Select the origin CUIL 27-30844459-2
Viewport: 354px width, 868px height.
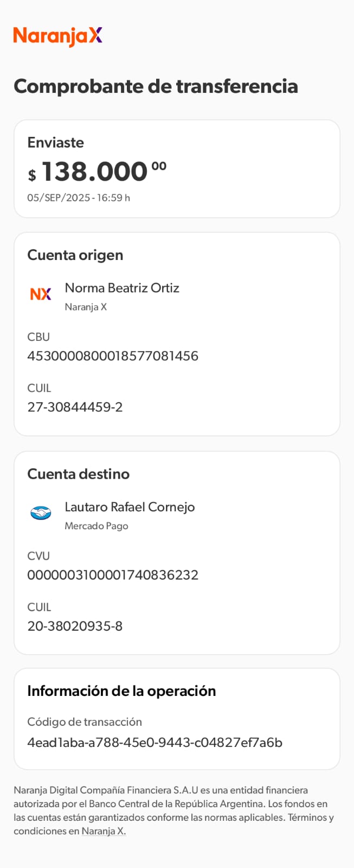[x=75, y=407]
